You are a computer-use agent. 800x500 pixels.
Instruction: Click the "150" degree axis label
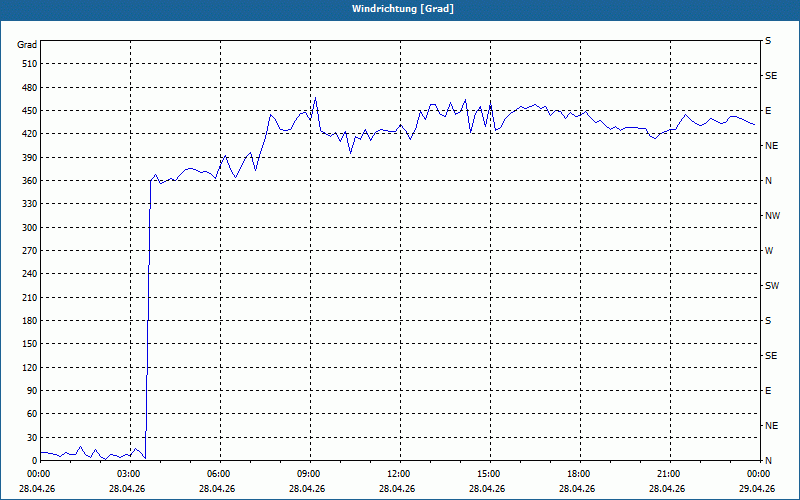[30, 344]
